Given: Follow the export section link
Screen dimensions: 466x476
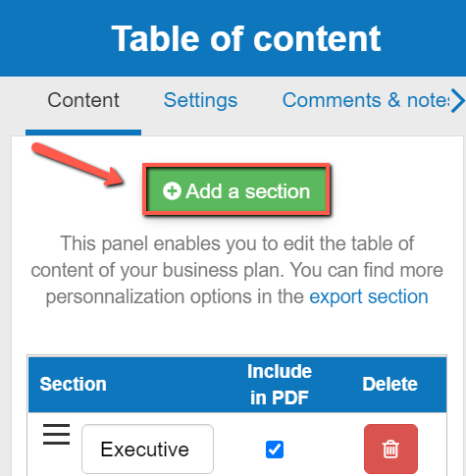Looking at the screenshot, I should coord(369,296).
